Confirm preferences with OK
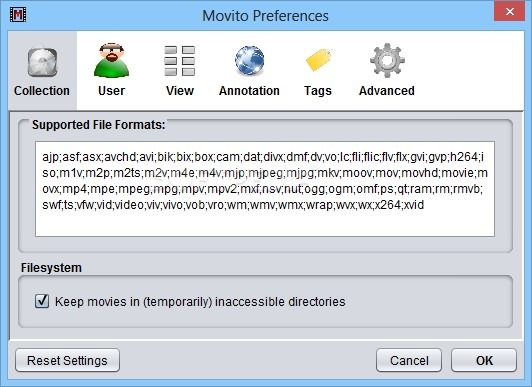 coord(484,361)
